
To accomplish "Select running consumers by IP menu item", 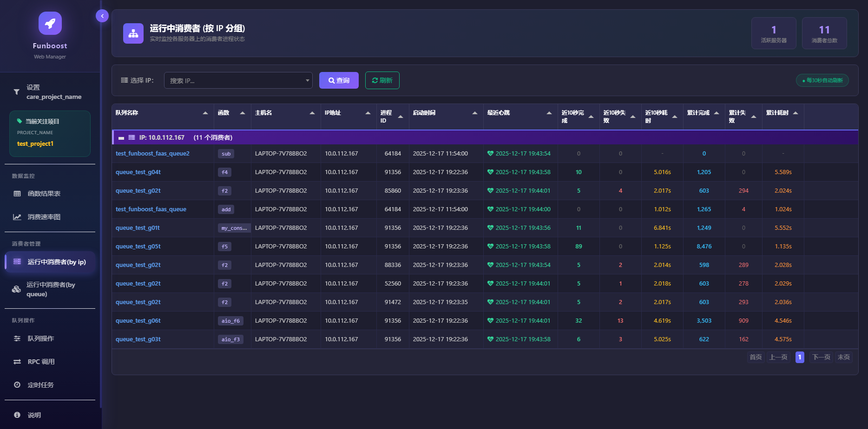I will [50, 262].
